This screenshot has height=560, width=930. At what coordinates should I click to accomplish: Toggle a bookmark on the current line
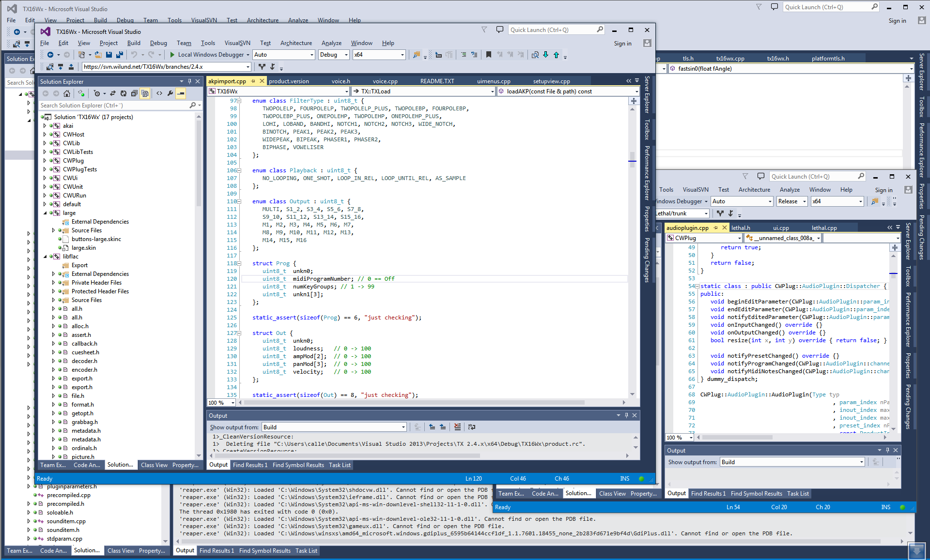point(489,55)
